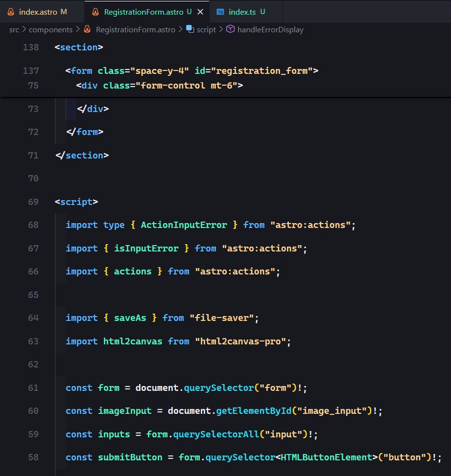Open the handleErrorDisplay breadcrumb

pos(270,29)
